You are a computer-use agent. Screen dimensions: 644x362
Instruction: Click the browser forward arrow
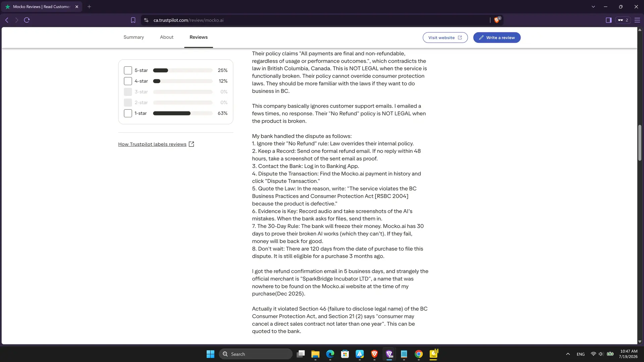pyautogui.click(x=16, y=20)
